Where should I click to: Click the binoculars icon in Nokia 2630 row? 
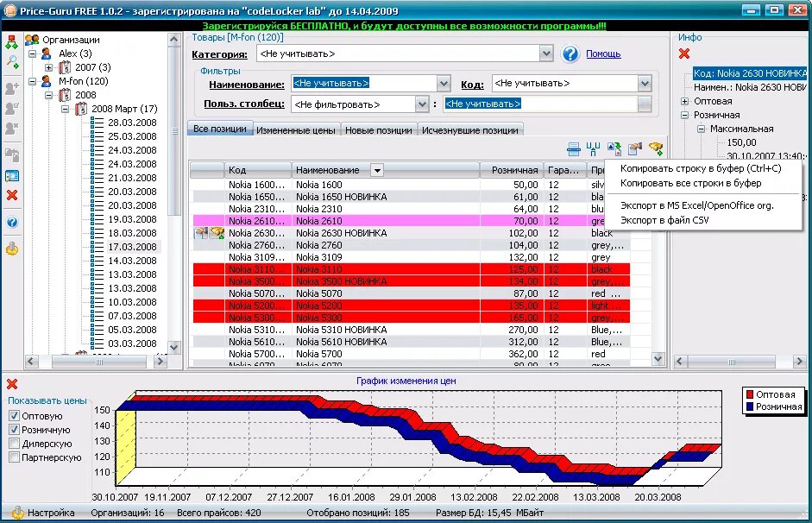pyautogui.click(x=217, y=233)
